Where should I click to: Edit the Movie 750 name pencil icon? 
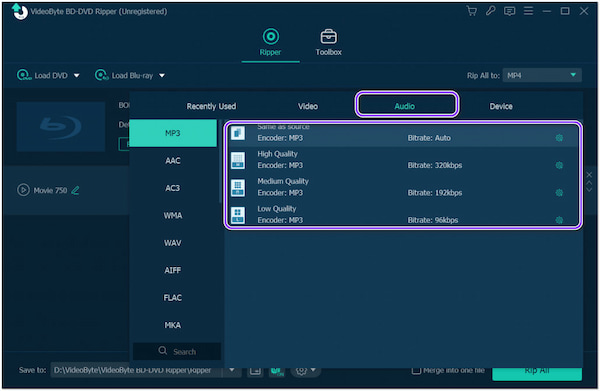tap(75, 190)
